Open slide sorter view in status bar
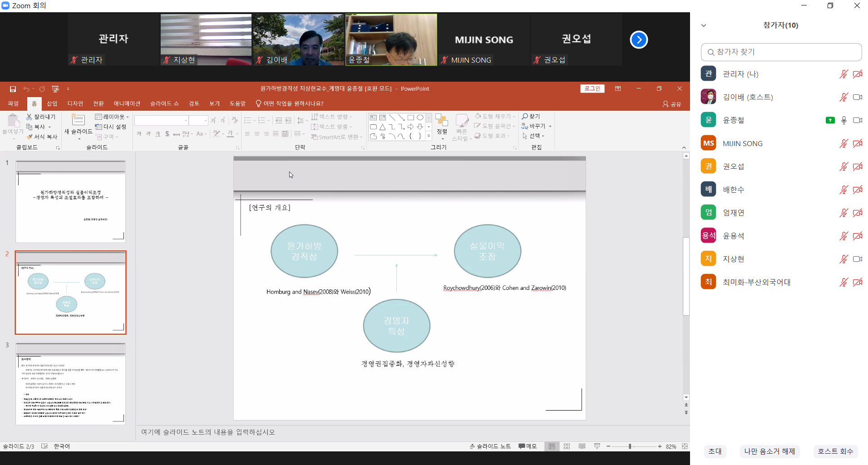The height and width of the screenshot is (465, 868). [x=567, y=446]
